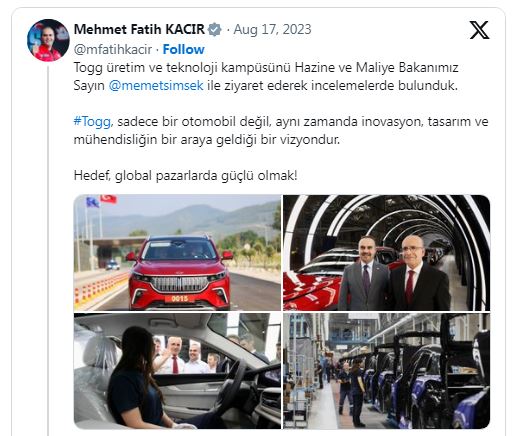
Task: Open Mehmet Fatih KACIR's profile avatar
Action: (x=48, y=40)
